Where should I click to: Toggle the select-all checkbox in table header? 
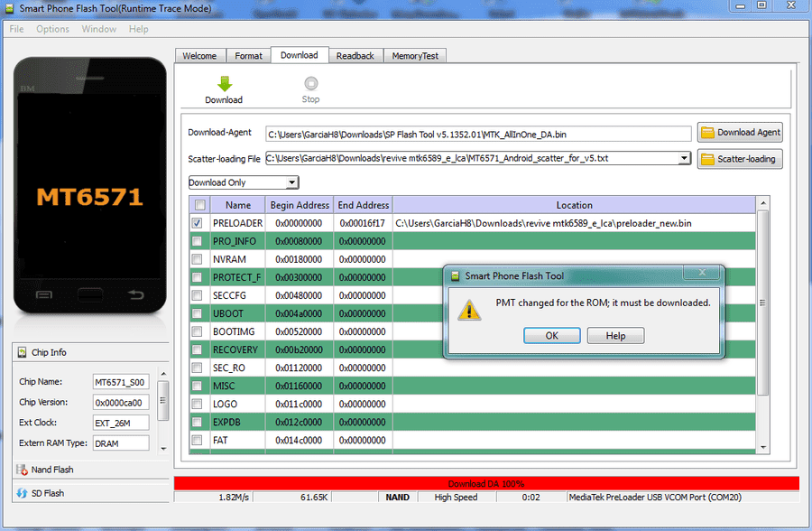click(x=200, y=205)
